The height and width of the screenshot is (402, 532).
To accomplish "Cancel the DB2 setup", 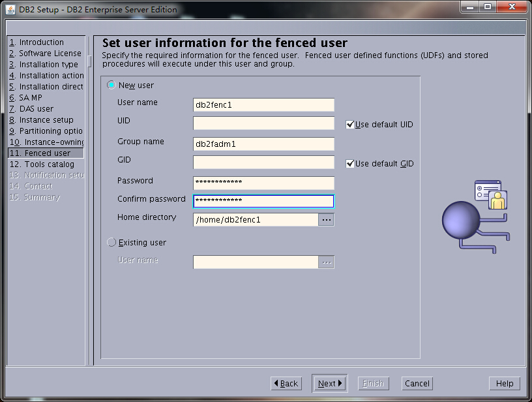I will [417, 383].
